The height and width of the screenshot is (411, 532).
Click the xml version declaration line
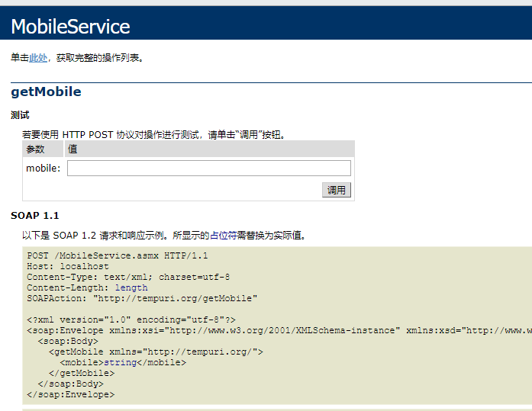click(131, 320)
